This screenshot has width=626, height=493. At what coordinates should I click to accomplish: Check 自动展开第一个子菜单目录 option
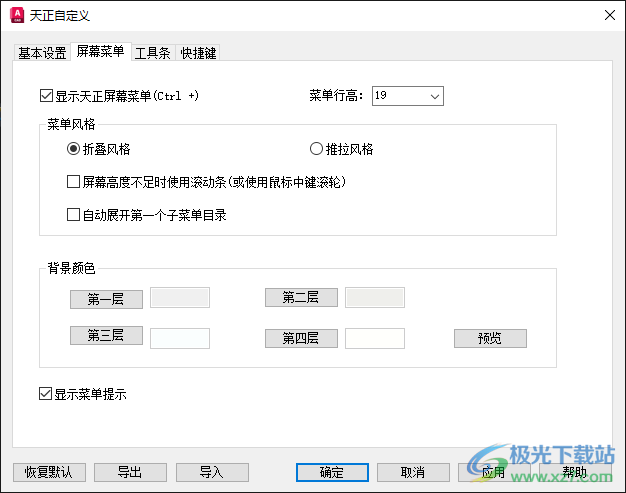click(x=73, y=215)
